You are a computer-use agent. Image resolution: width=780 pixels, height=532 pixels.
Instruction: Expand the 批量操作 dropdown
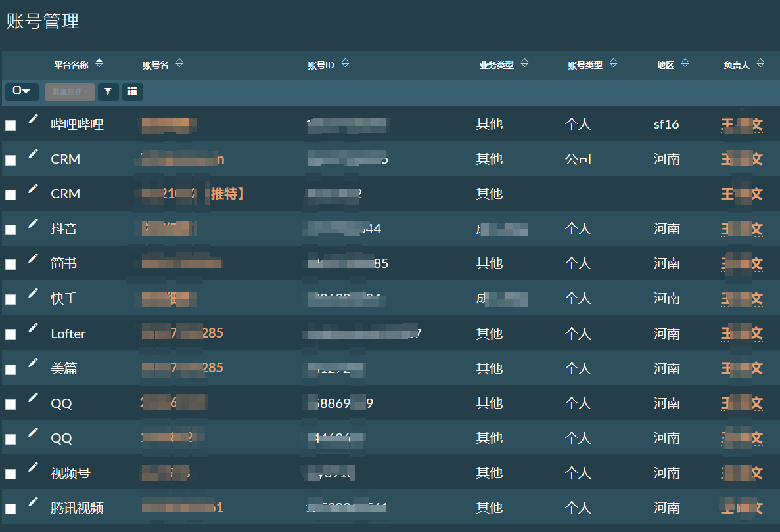pos(70,92)
